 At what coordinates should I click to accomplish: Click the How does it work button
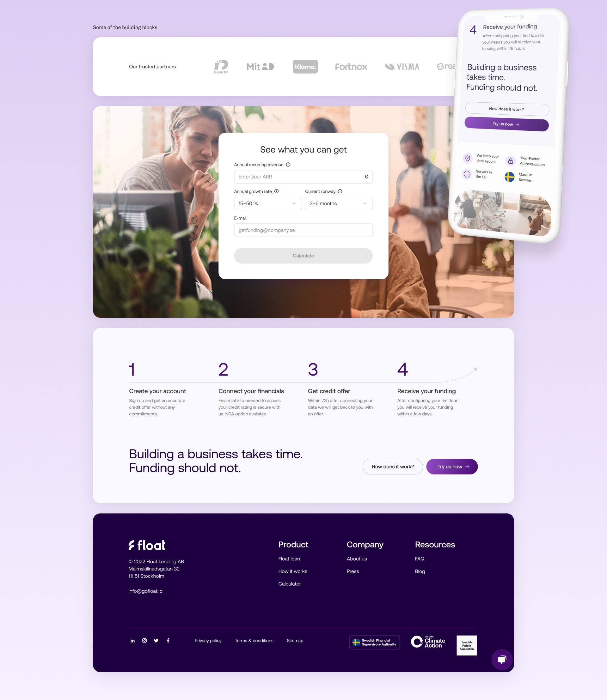click(x=393, y=467)
